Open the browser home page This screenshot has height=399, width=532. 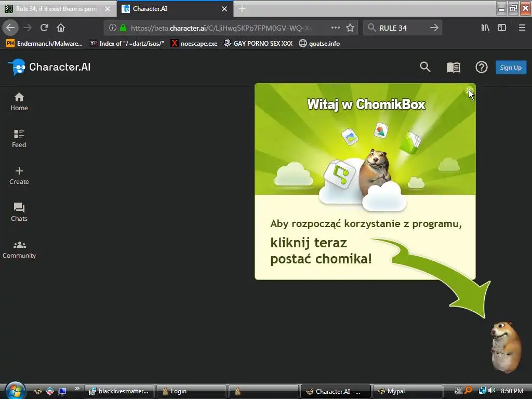pos(61,28)
